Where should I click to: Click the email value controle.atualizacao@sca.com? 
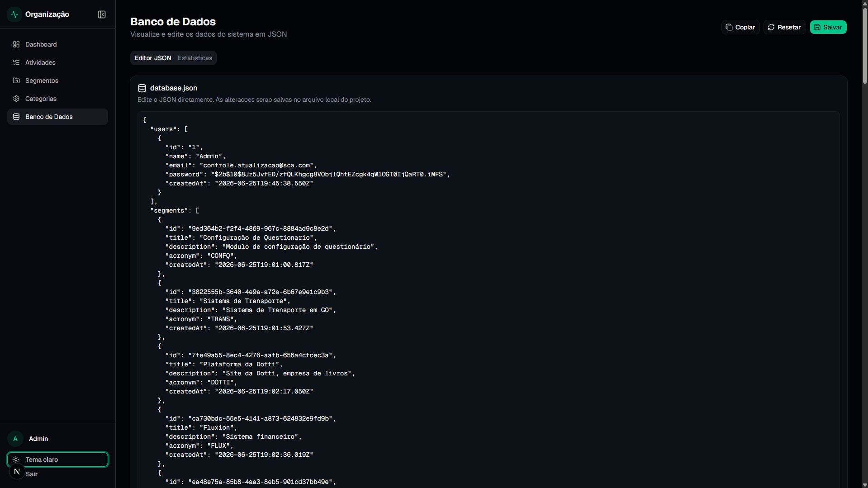[258, 166]
